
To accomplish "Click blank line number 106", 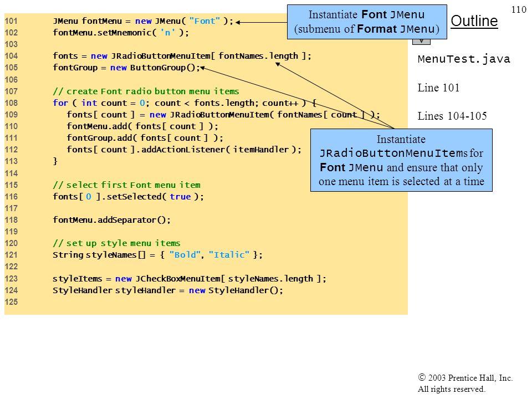I will (11, 80).
